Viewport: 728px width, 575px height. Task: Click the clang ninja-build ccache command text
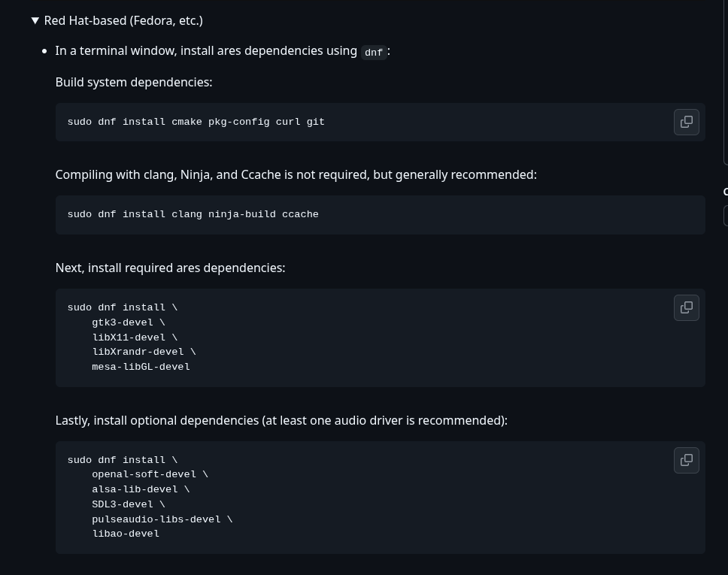(193, 214)
